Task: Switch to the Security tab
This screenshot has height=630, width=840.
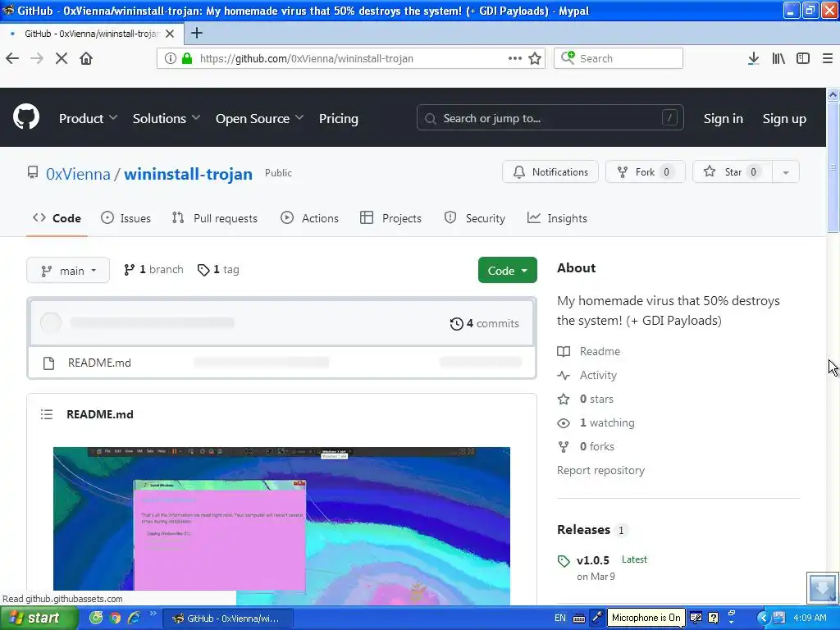Action: coord(475,218)
